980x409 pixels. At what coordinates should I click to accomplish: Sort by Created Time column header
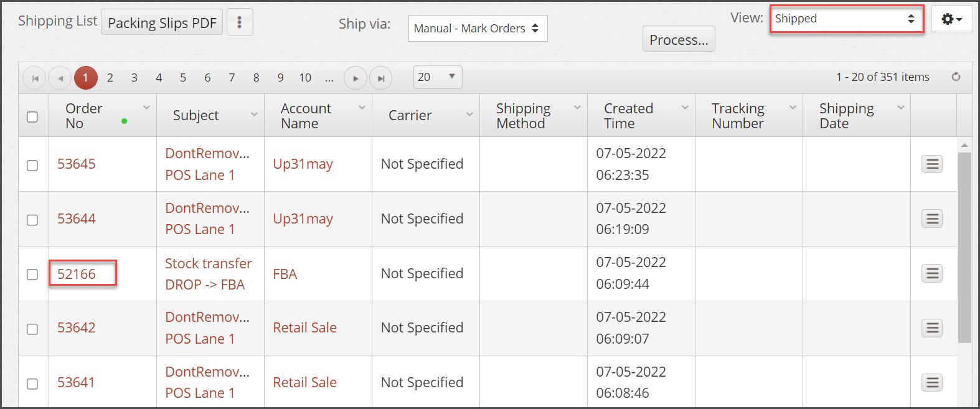tap(628, 116)
